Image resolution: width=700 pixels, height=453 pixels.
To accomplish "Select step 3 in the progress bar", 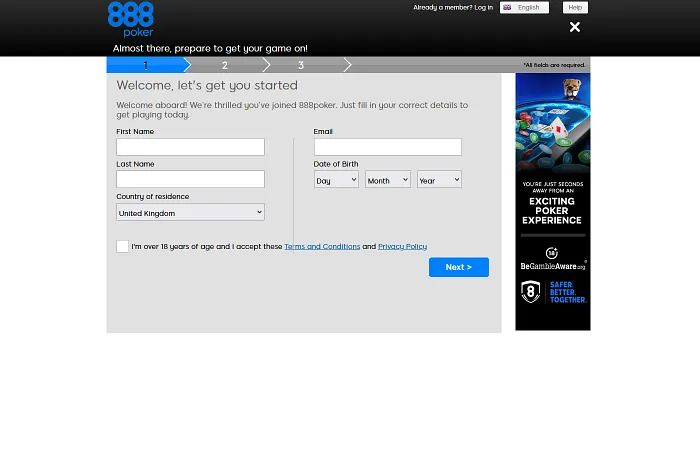I will (301, 65).
